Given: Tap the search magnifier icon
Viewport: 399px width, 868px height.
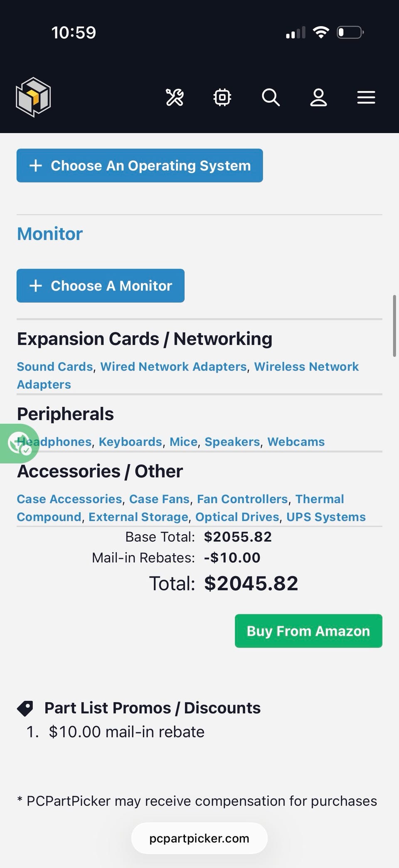Looking at the screenshot, I should (271, 97).
